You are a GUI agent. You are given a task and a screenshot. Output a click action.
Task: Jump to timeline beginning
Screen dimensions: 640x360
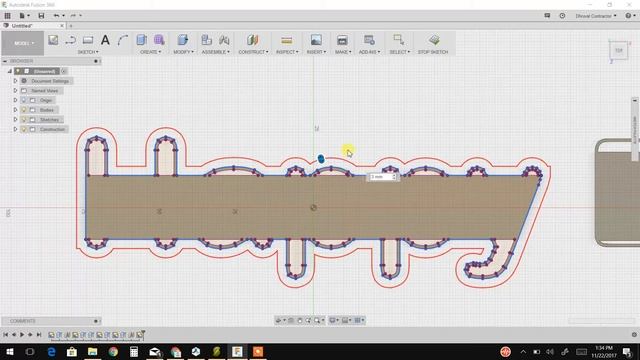tap(6, 335)
